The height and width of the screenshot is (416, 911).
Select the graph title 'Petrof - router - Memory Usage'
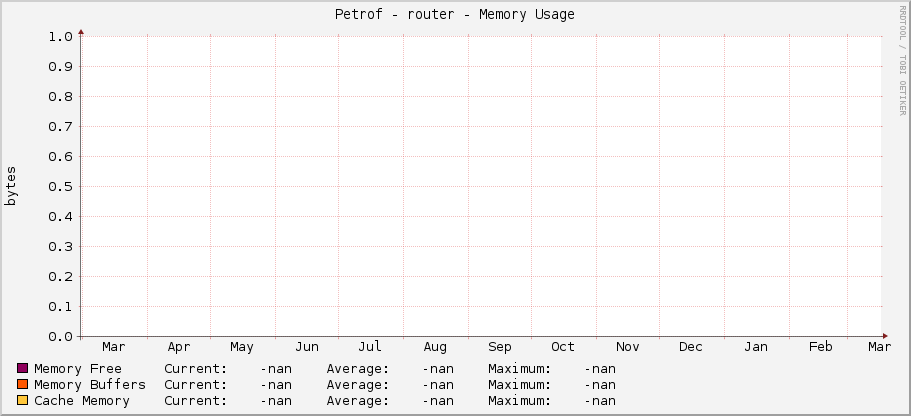[x=455, y=15]
